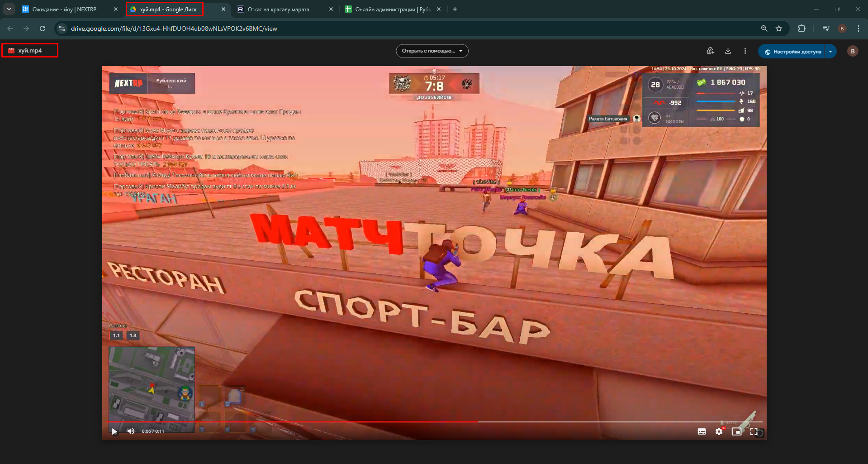Screen dimensions: 868x464
Task: Open the Открыть с помощью dropdown
Action: tap(432, 51)
